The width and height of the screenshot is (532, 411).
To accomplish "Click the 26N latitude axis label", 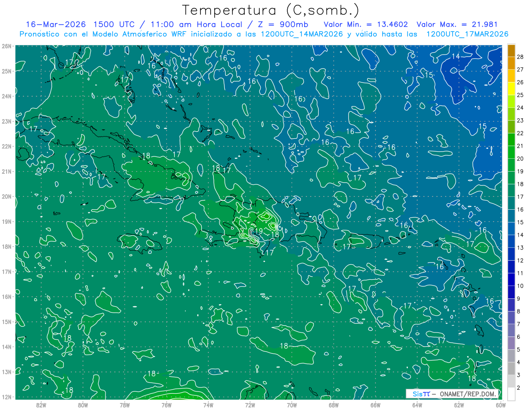I will click(x=7, y=46).
